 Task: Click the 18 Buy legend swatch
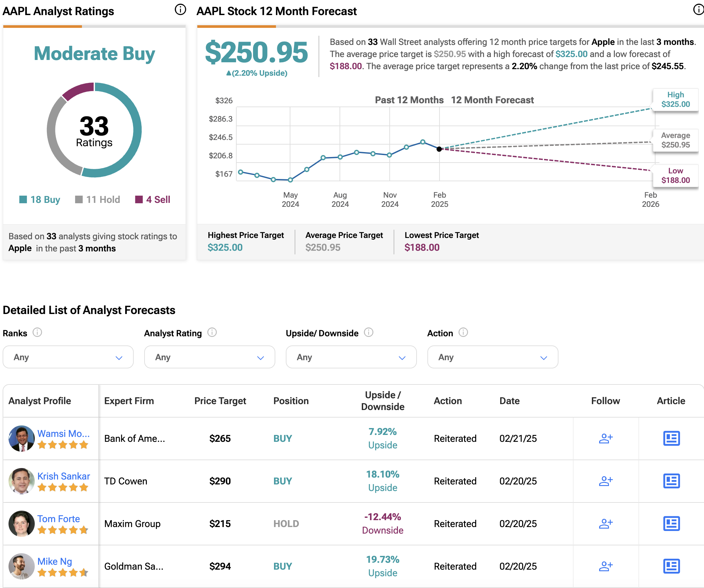pyautogui.click(x=23, y=200)
